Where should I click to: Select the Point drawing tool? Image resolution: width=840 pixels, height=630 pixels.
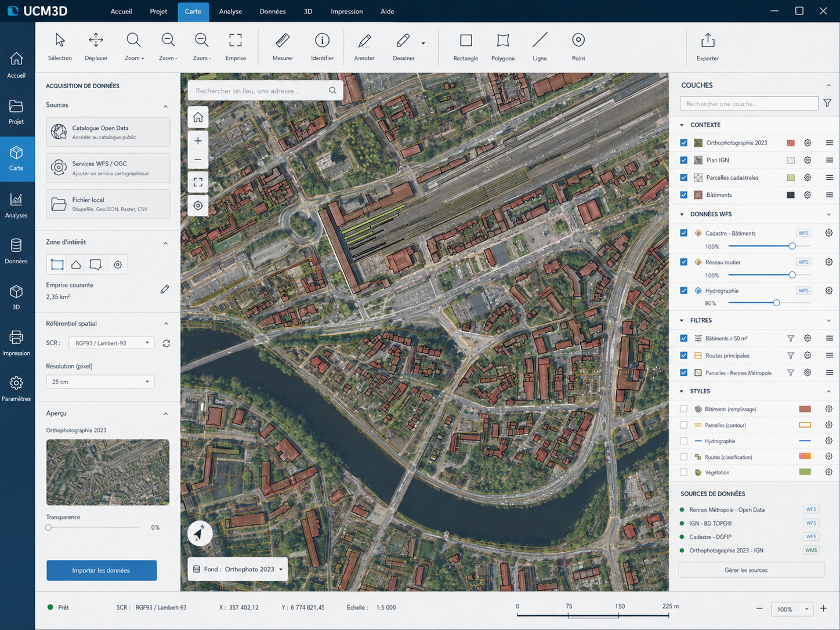(578, 46)
